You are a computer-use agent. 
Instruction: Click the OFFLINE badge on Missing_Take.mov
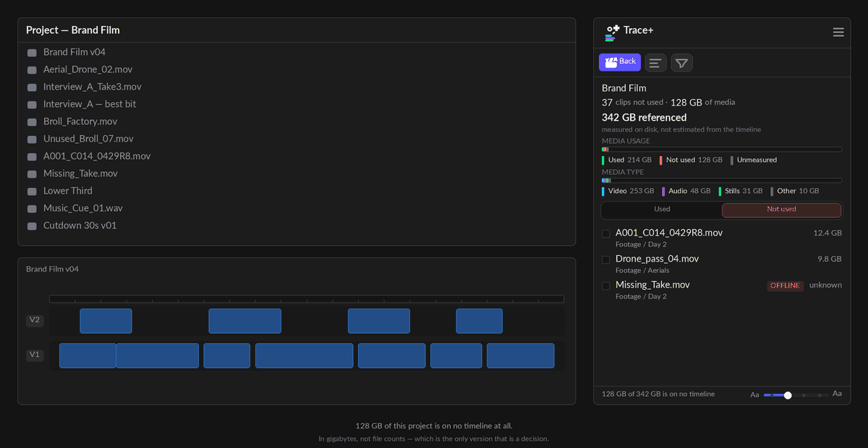coord(785,285)
